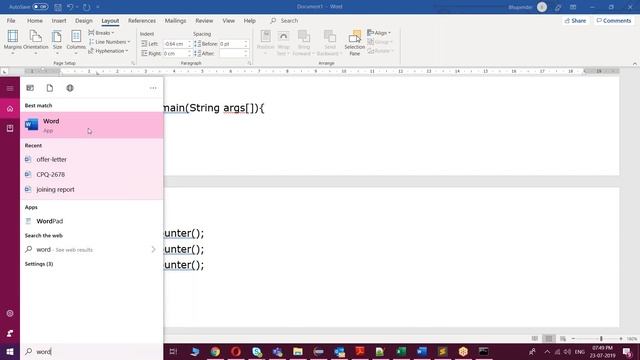The width and height of the screenshot is (640, 360).
Task: Switch to Excel on the taskbar
Action: point(401,351)
